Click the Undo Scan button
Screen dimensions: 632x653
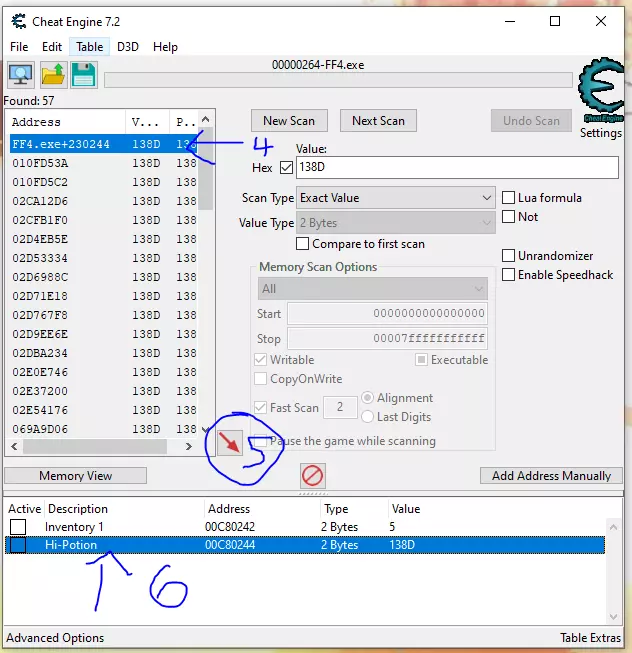(531, 121)
